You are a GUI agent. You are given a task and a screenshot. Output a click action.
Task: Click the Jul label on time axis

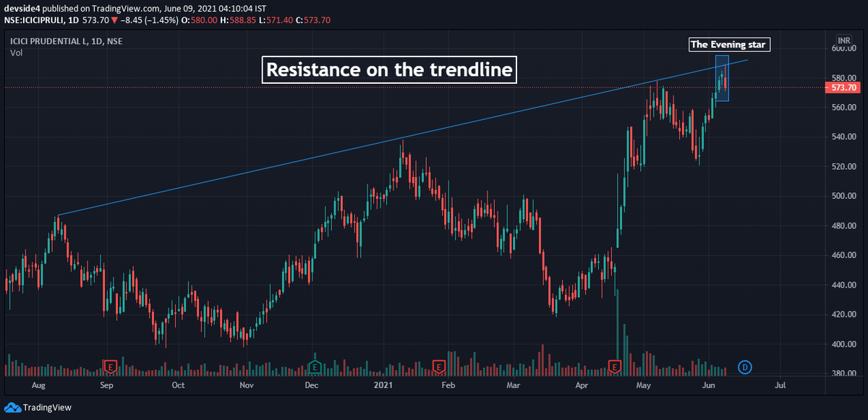point(780,386)
